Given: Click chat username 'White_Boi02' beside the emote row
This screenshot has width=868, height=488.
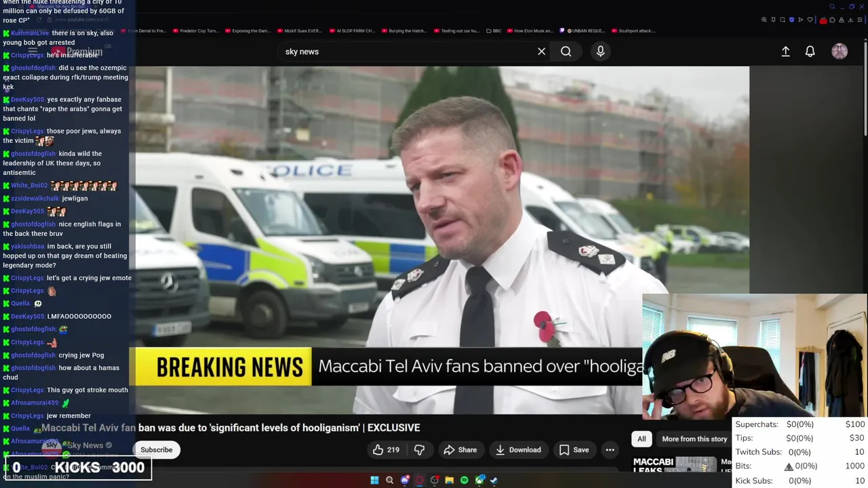Looking at the screenshot, I should (29, 186).
